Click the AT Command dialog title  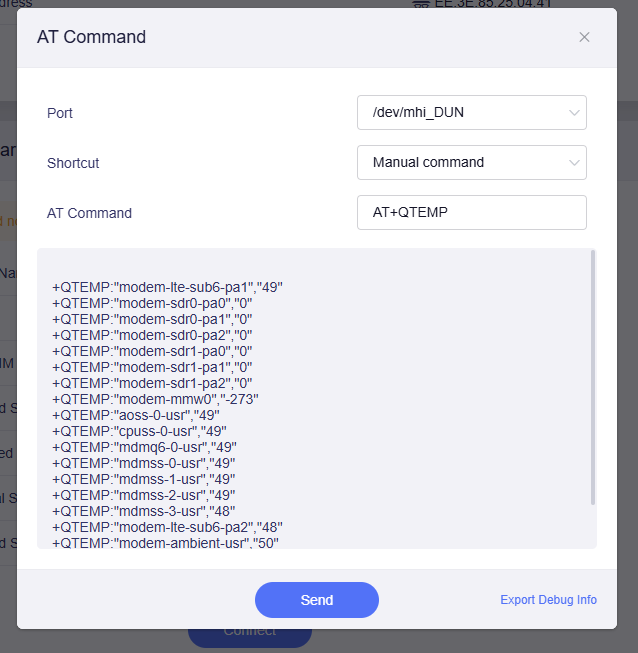[x=91, y=37]
